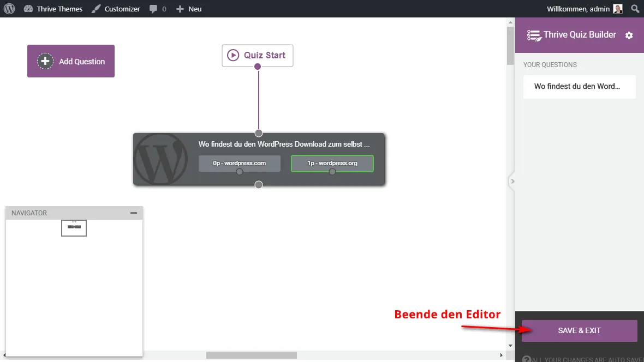Collapse the right sidebar with arrow
644x362 pixels.
coord(512,181)
